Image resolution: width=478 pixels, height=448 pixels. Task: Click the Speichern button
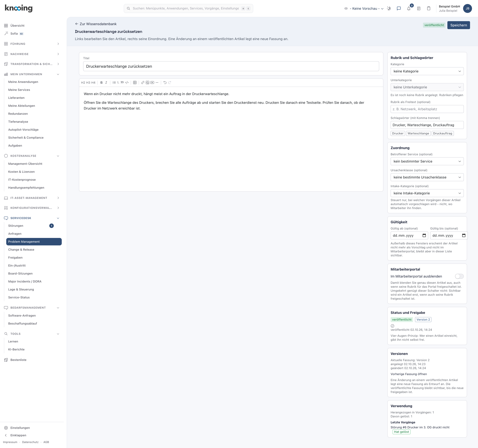(459, 25)
